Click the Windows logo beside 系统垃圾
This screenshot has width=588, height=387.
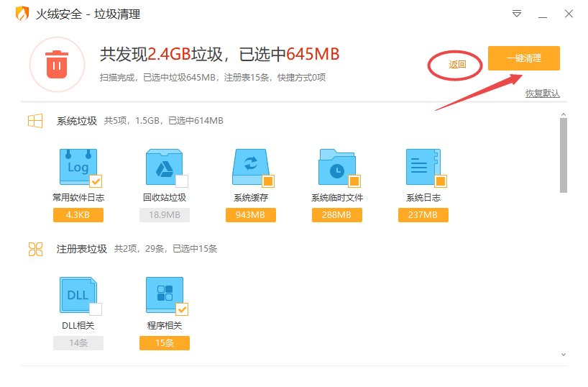coord(35,121)
